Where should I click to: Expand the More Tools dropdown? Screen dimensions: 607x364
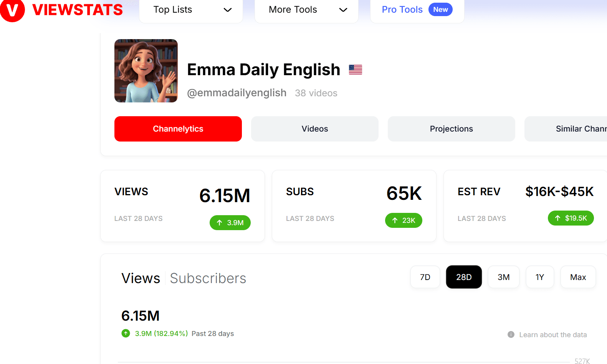(x=306, y=10)
